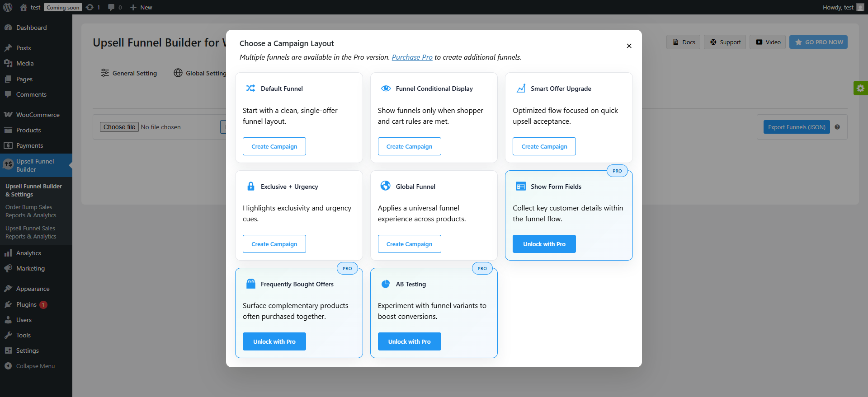Click the Funnel Conditional Display eye icon
Viewport: 868px width, 397px height.
[386, 88]
